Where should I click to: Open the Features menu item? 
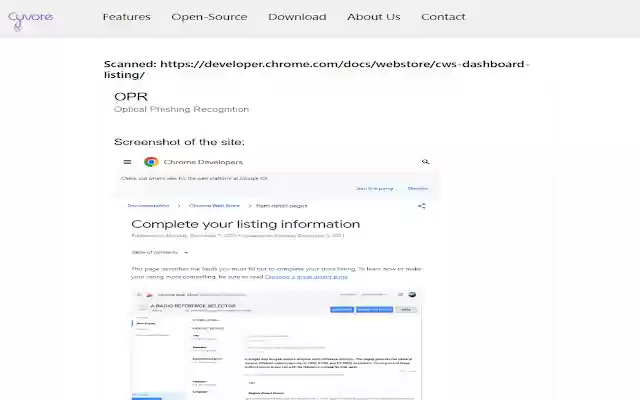(127, 17)
